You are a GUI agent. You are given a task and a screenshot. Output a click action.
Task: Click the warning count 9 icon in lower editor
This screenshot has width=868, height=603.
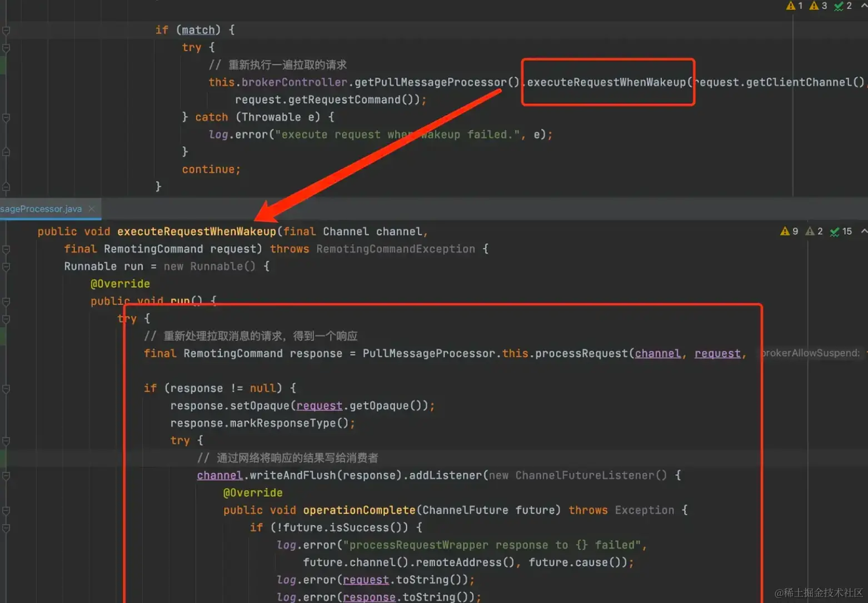789,231
